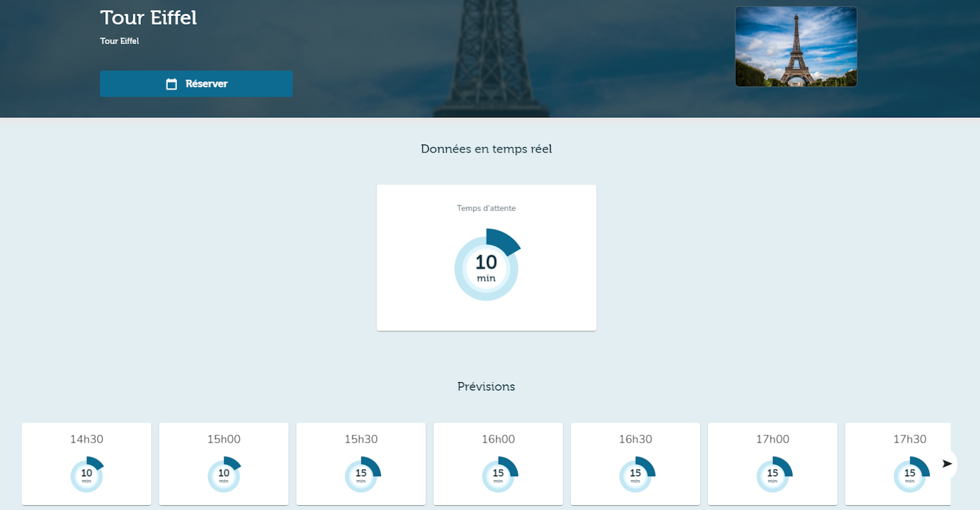Click the Temps d'attente 10 min gauge
This screenshot has height=510, width=980.
coord(488,264)
